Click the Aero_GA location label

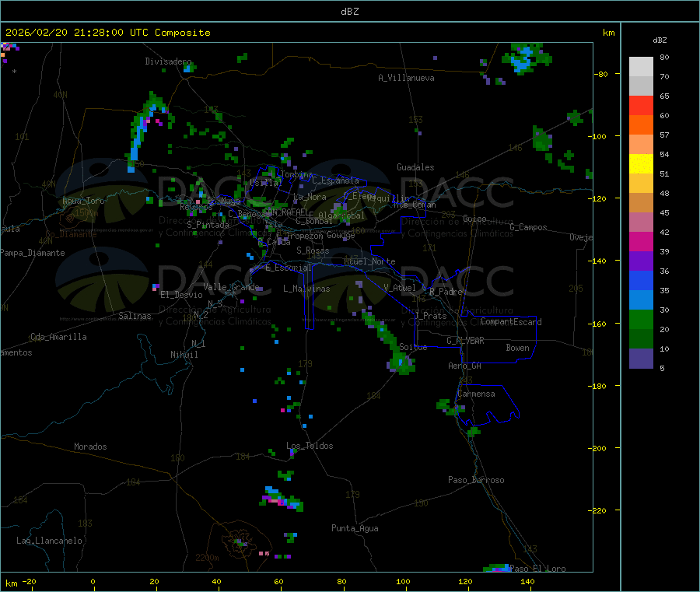point(464,366)
